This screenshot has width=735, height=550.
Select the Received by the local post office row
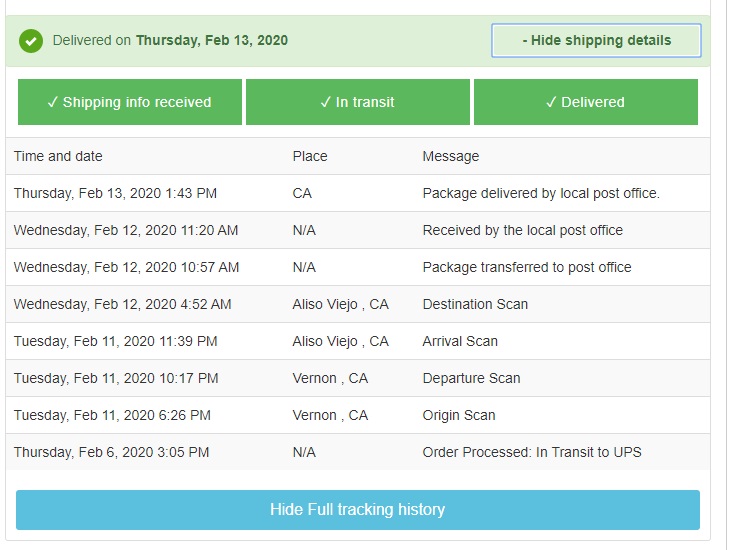click(358, 230)
